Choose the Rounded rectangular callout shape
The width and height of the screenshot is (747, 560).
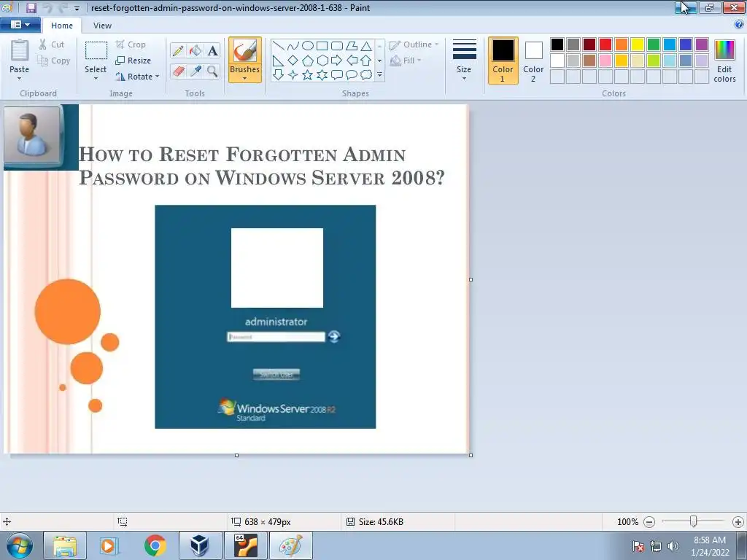[x=337, y=75]
